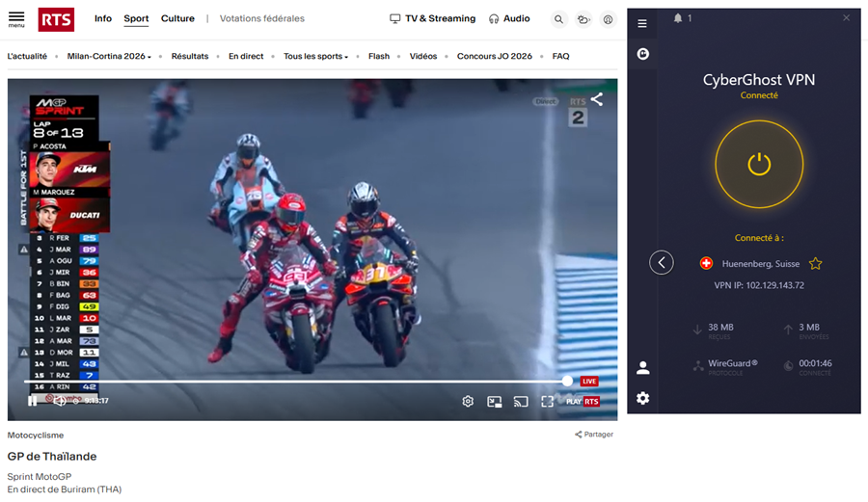This screenshot has height=502, width=868.
Task: Click the Sprint MotoGP description text
Action: pos(40,476)
